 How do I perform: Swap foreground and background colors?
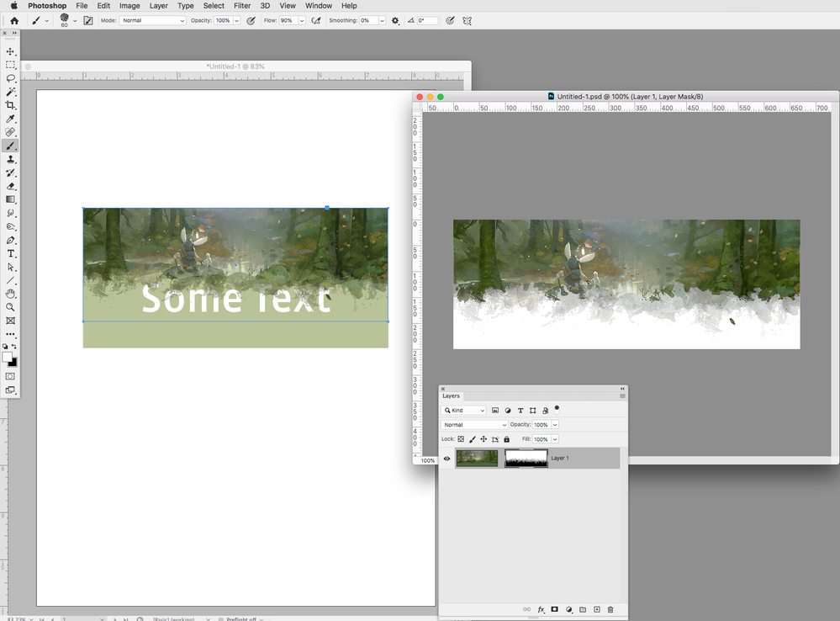14,347
